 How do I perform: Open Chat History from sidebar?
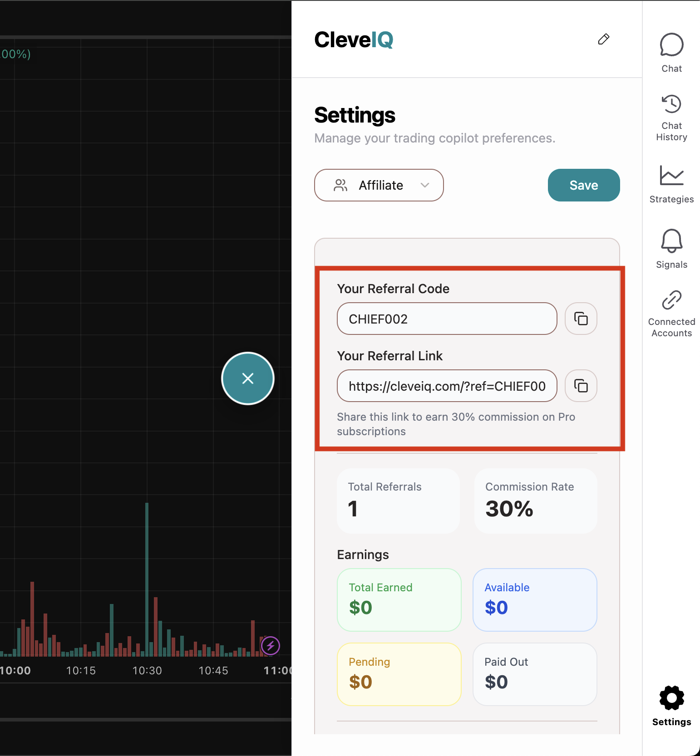[x=671, y=104]
